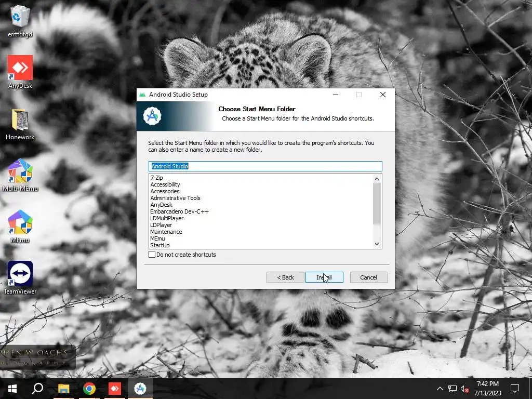Open the taskbar clock and date

[487, 389]
